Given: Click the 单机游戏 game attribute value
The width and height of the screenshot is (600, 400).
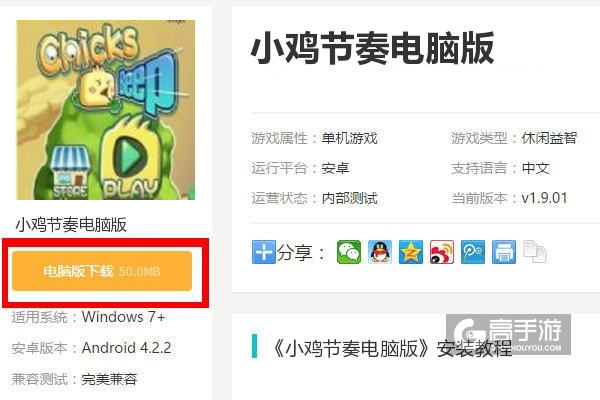Looking at the screenshot, I should coord(349,138).
